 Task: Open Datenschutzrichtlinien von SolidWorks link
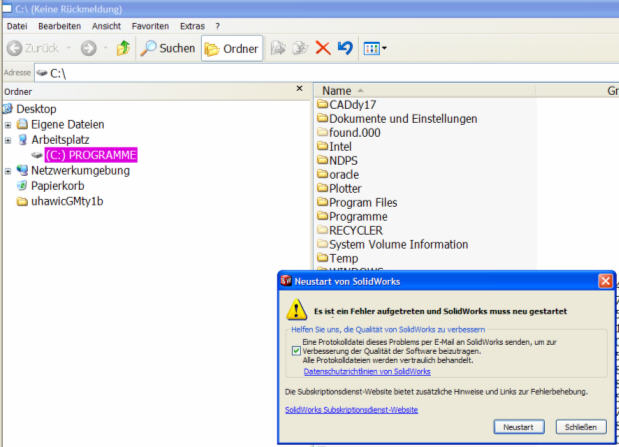(367, 372)
